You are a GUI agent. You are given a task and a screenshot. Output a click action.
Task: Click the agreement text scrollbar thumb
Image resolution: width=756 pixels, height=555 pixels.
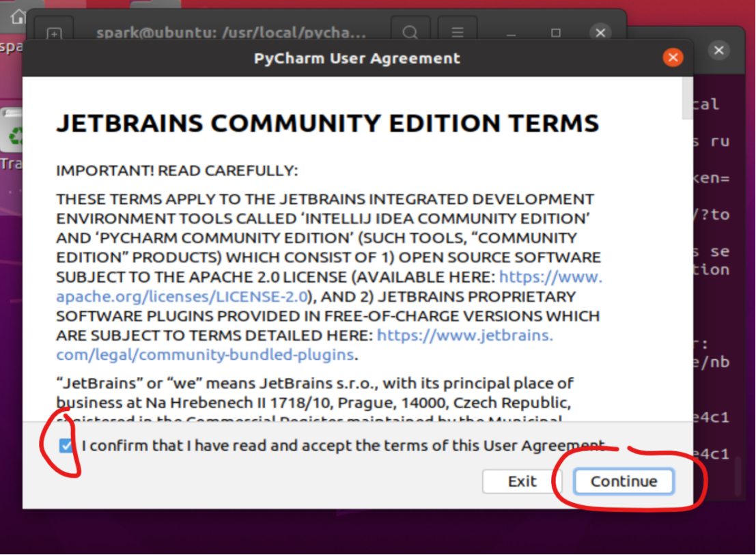(688, 99)
